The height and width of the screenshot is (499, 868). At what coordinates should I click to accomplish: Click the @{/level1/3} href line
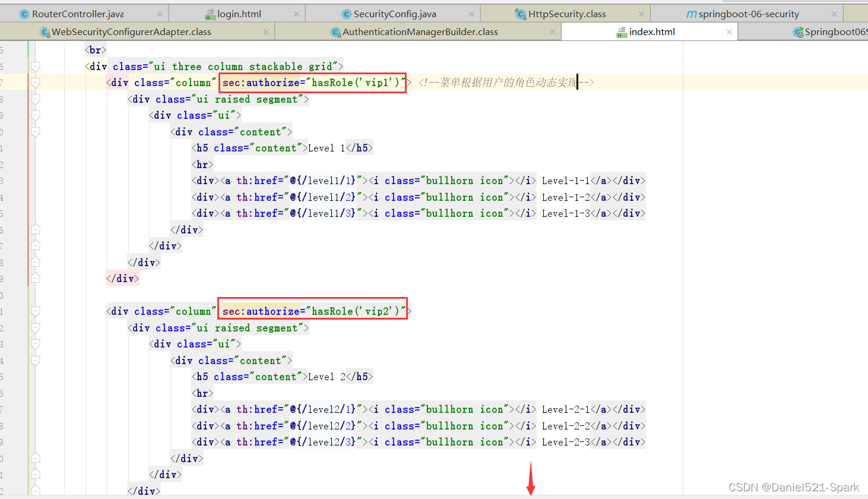419,213
